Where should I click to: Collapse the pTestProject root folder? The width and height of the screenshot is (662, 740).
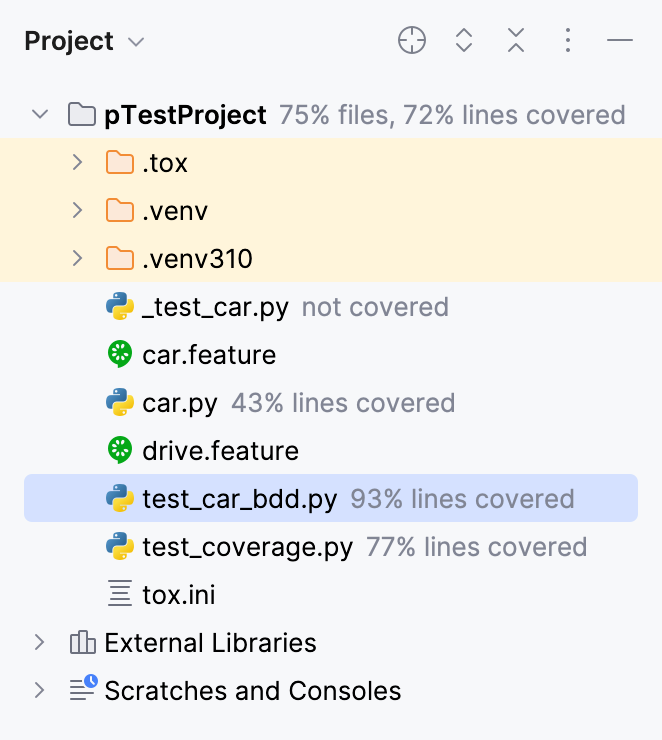click(x=40, y=115)
